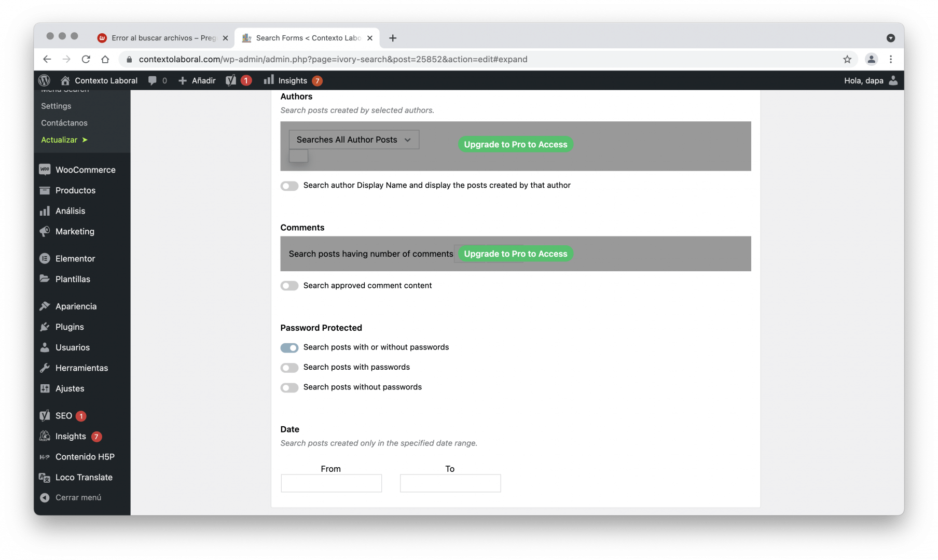Image resolution: width=938 pixels, height=560 pixels.
Task: Open Insights in the admin bar
Action: [x=293, y=80]
